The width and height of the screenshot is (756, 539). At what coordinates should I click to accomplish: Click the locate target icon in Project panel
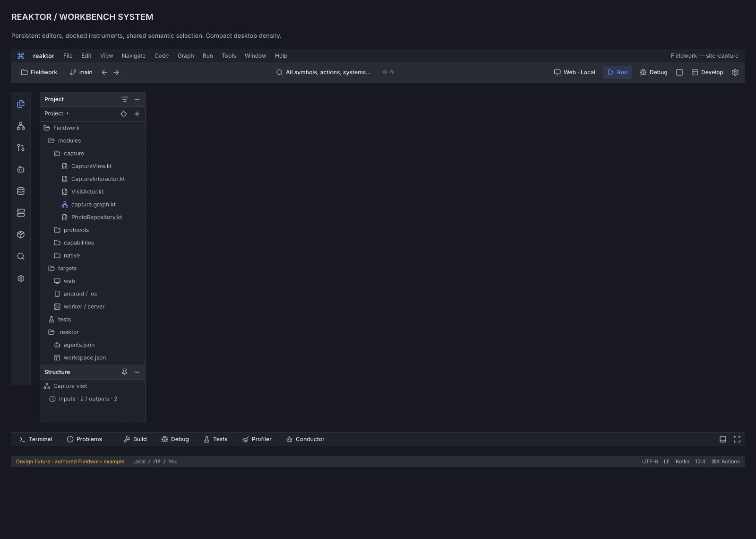tap(124, 114)
